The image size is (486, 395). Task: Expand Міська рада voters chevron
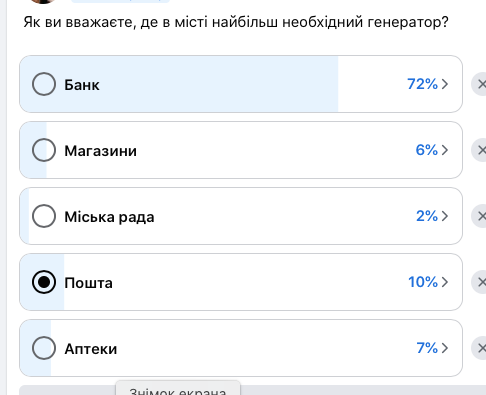pos(445,216)
